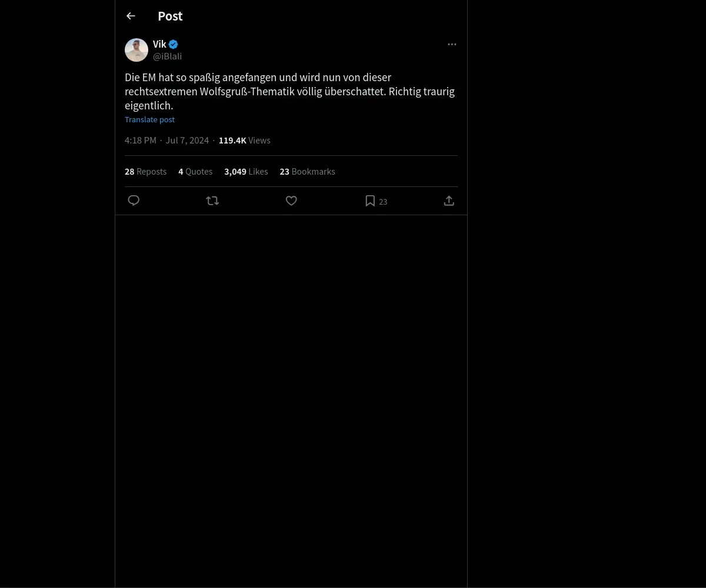Click the 23 Bookmarks count
706x588 pixels.
(x=307, y=172)
